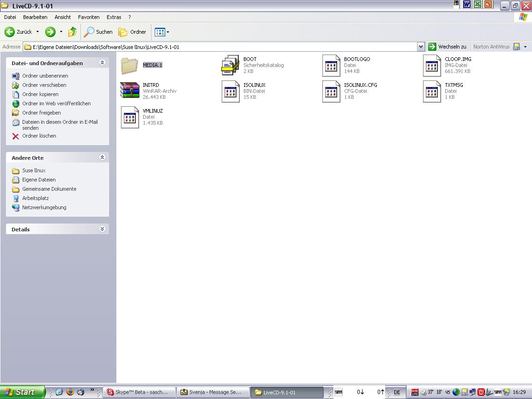Open the Favoriten menu
Viewport: 532px width, 399px height.
tap(89, 17)
